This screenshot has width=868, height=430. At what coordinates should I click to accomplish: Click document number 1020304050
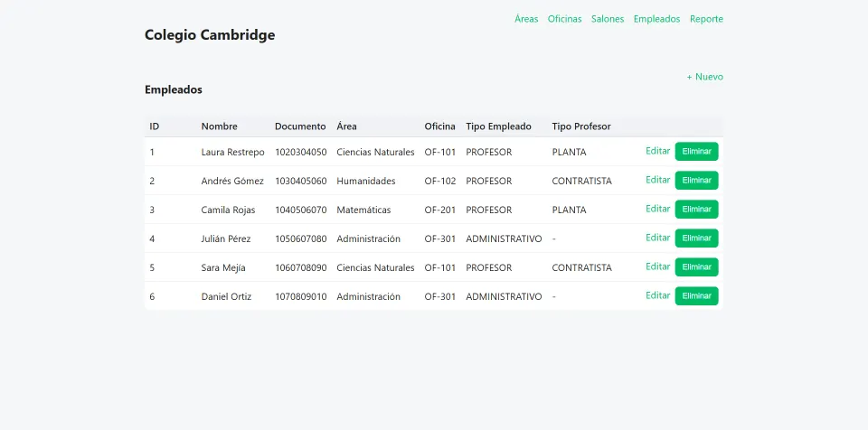coord(300,152)
